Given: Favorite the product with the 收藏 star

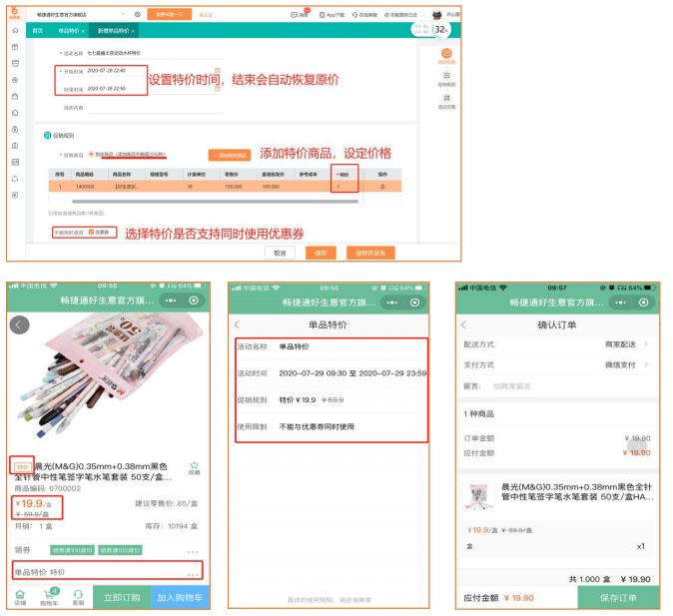Looking at the screenshot, I should point(194,467).
